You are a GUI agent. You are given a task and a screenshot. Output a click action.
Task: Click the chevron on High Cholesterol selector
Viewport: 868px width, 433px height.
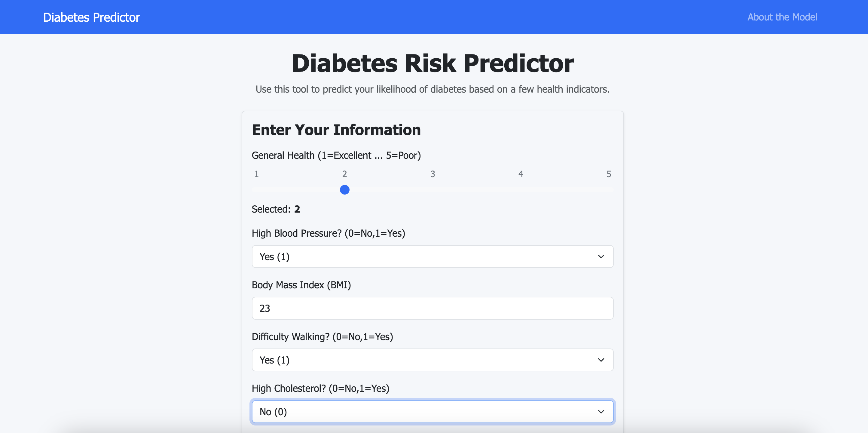pos(601,411)
